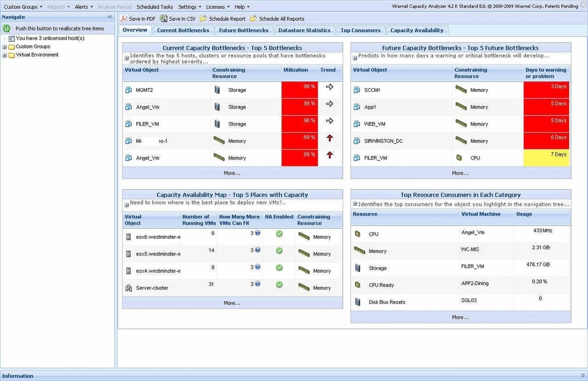The height and width of the screenshot is (381, 588).
Task: Click the Disk Bus Resets icon
Action: click(x=357, y=302)
